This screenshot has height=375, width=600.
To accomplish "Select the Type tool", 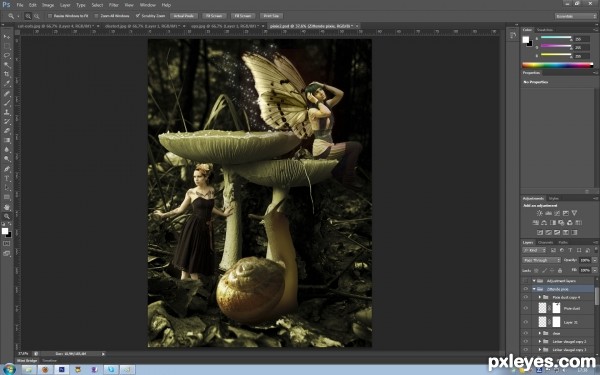I will 7,178.
